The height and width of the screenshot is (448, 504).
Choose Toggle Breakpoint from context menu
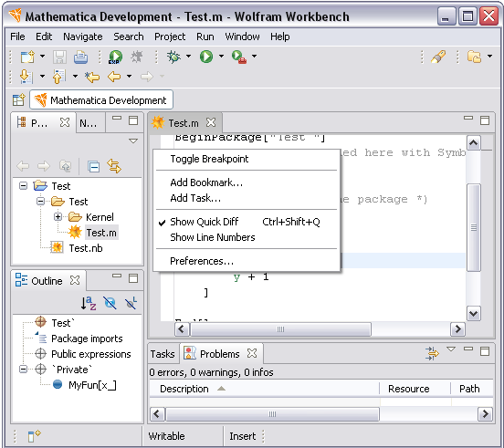(x=247, y=159)
